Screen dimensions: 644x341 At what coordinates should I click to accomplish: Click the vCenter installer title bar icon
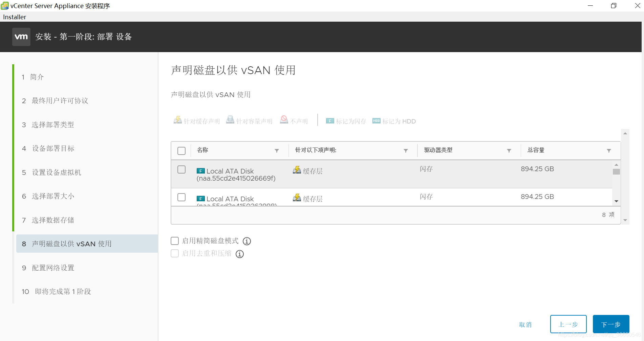tap(5, 6)
